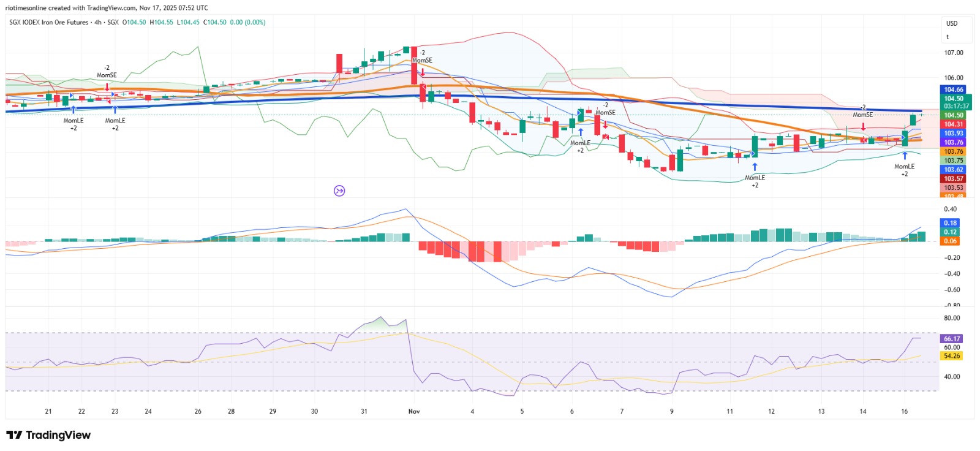Click the red 104.31 price label
Image resolution: width=980 pixels, height=451 pixels.
pos(953,124)
